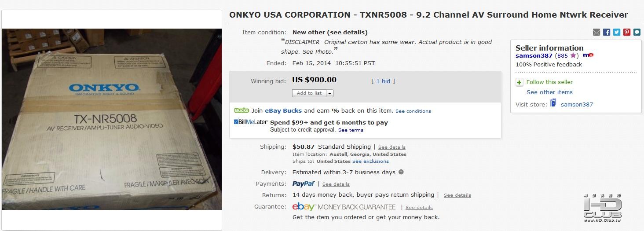Enlarge the Onkyo TX-NR5008 box photo

(112, 119)
